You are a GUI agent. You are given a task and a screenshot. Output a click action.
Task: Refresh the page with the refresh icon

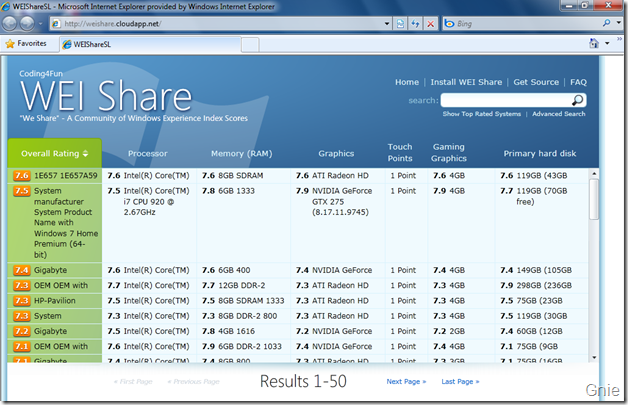tap(415, 24)
